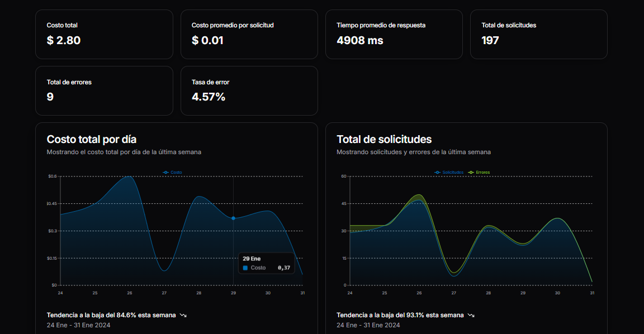Select the Total de errores card
The height and width of the screenshot is (334, 644).
point(104,90)
